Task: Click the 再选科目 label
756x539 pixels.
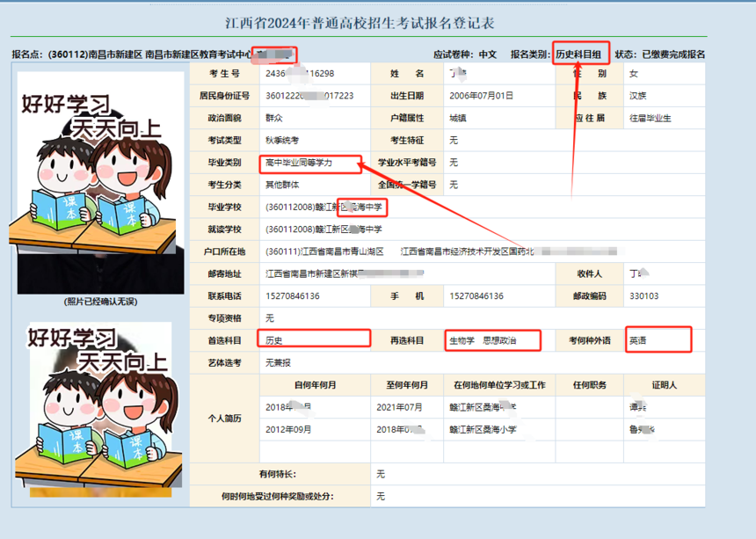Action: click(407, 340)
